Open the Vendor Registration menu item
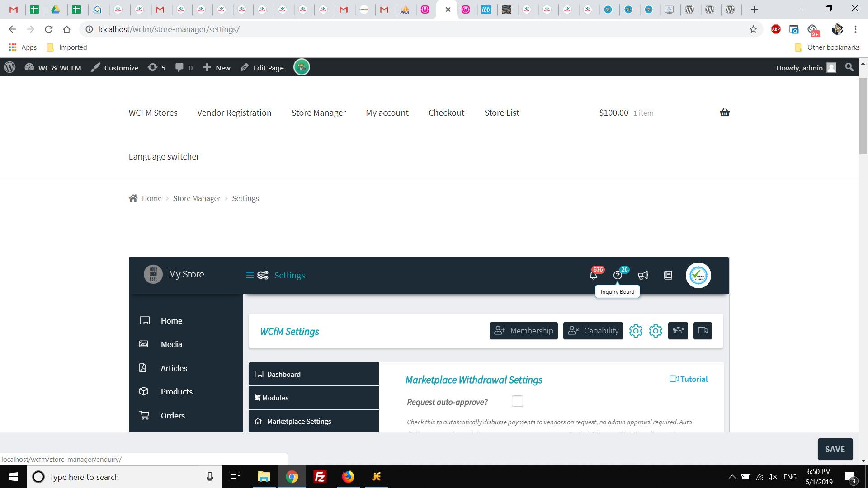 pos(234,113)
